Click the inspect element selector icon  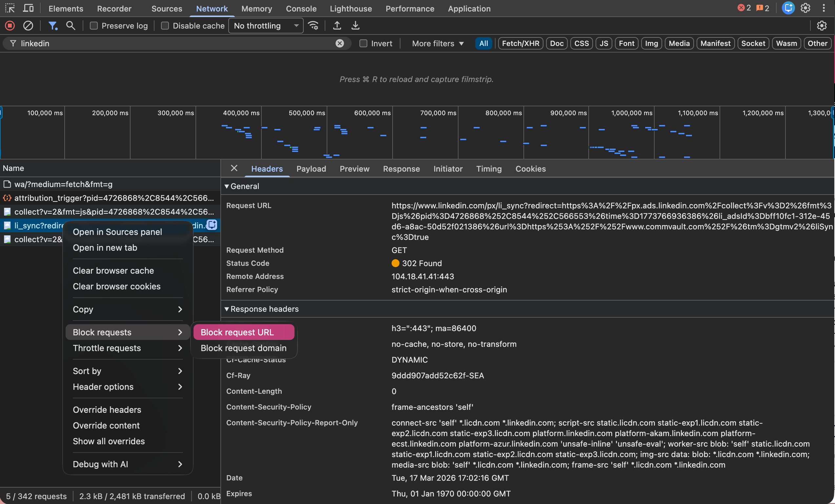[x=10, y=8]
